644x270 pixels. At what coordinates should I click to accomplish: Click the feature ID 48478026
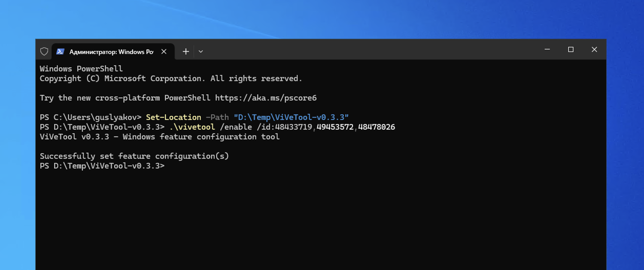pyautogui.click(x=377, y=127)
